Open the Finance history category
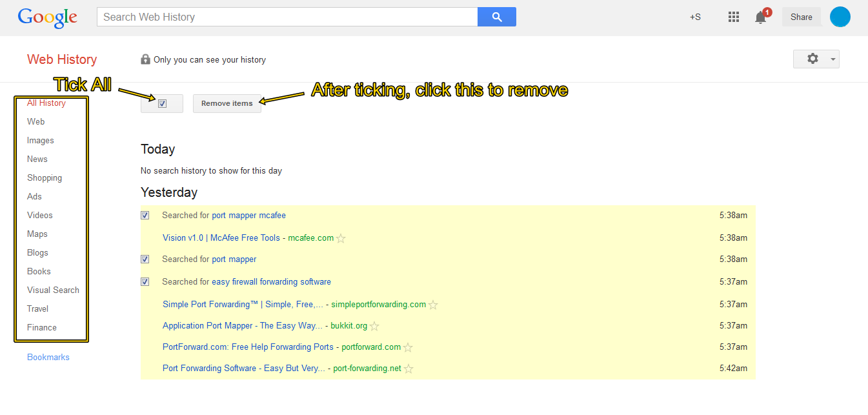 (42, 328)
